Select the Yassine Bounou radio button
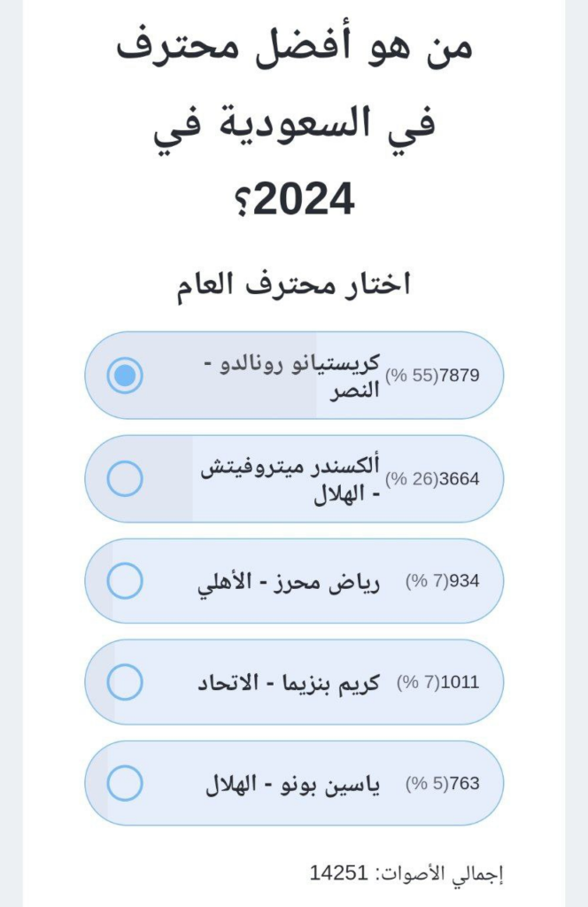The width and height of the screenshot is (588, 907). point(125,783)
